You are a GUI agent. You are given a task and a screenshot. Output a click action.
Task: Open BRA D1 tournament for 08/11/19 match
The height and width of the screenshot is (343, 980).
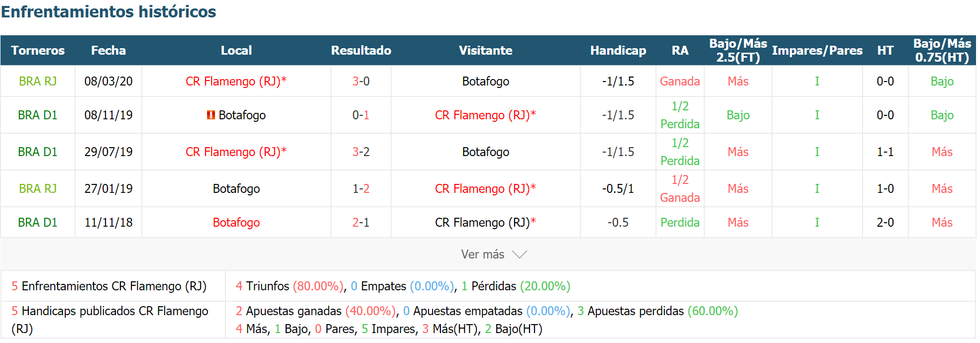click(x=38, y=115)
